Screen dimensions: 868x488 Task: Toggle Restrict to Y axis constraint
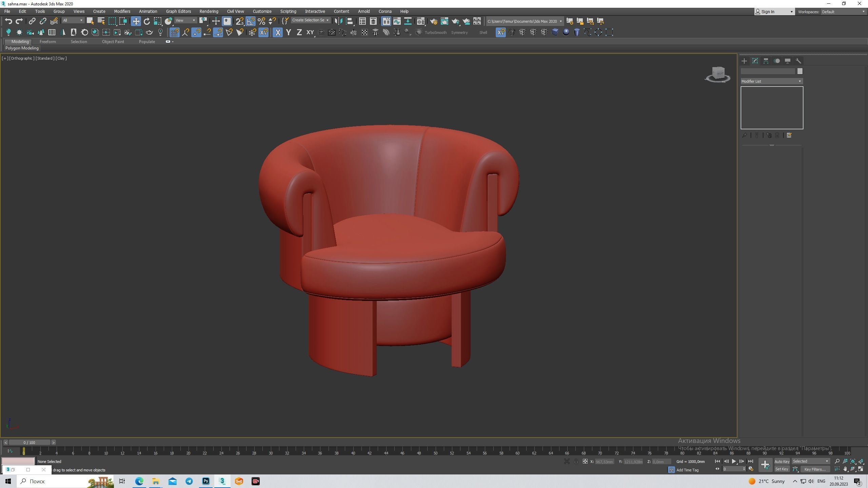pos(289,32)
